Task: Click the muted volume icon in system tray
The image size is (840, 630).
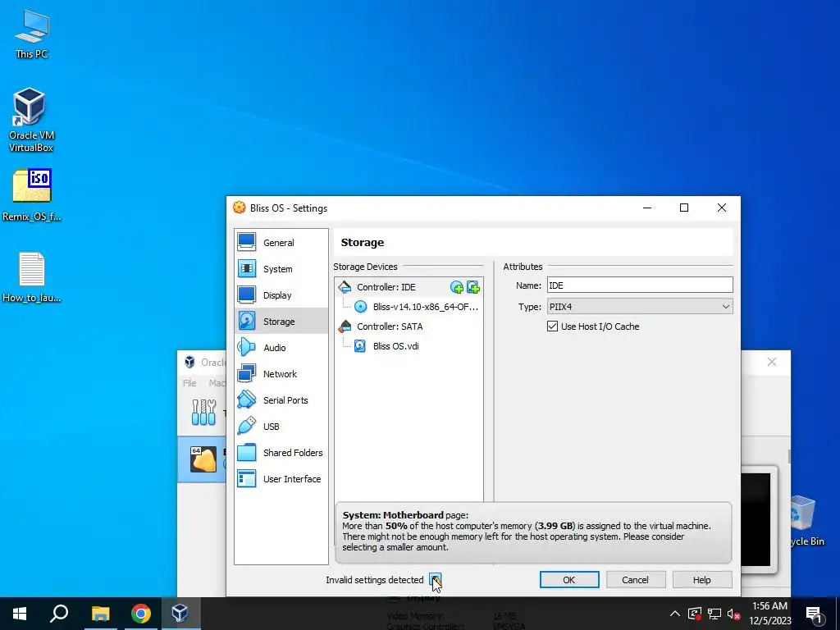Action: coord(733,614)
